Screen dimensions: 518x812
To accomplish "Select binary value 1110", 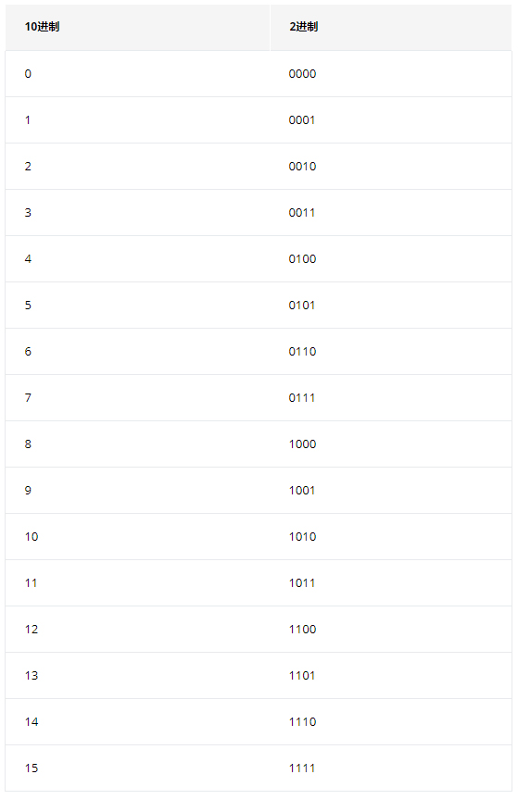I will click(302, 722).
